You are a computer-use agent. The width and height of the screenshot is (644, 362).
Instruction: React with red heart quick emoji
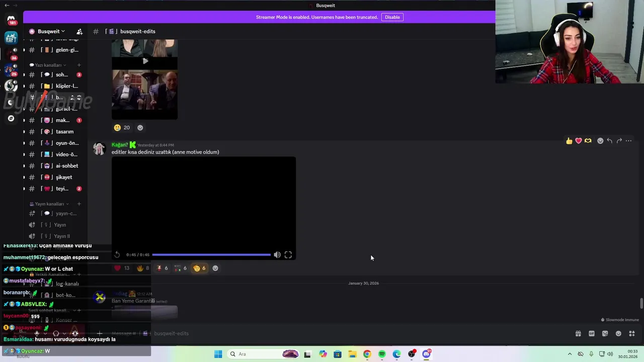pyautogui.click(x=579, y=141)
